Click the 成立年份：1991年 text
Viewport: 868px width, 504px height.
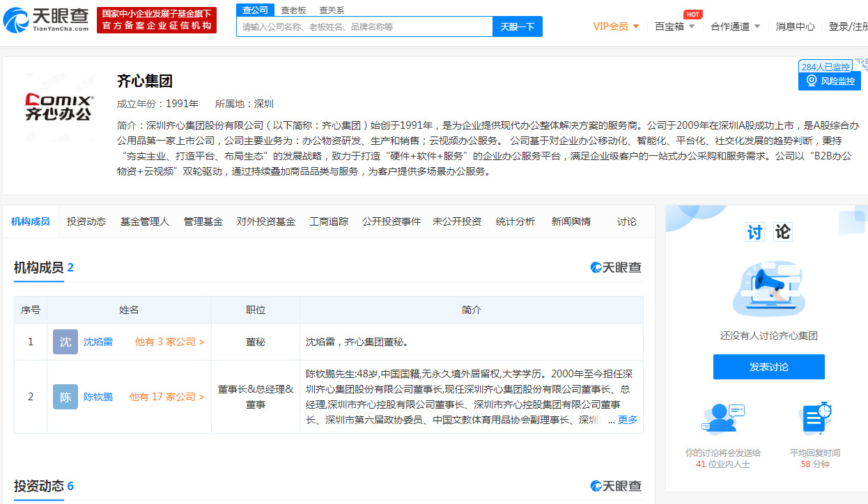coord(158,104)
